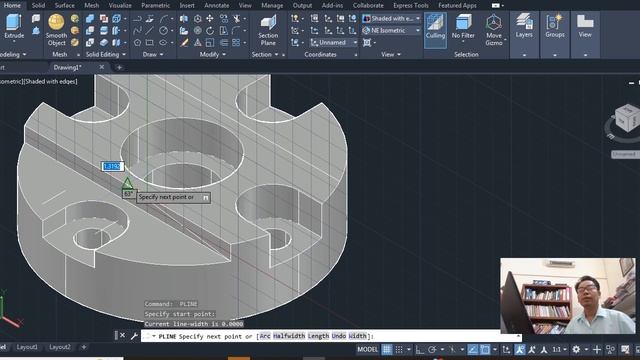Screen dimensions: 640x360
Task: Click the Array tool icon
Action: coord(236,42)
